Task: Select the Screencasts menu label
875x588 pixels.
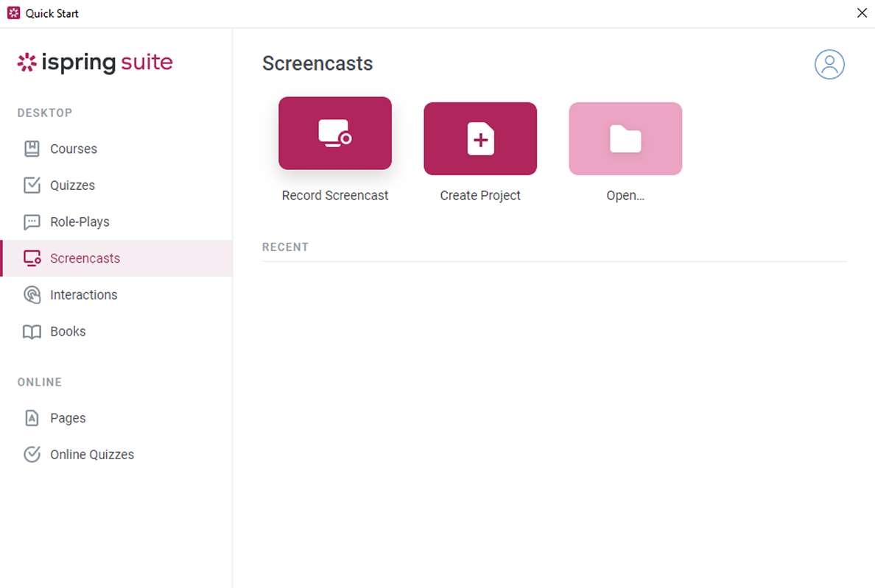Action: click(x=85, y=258)
